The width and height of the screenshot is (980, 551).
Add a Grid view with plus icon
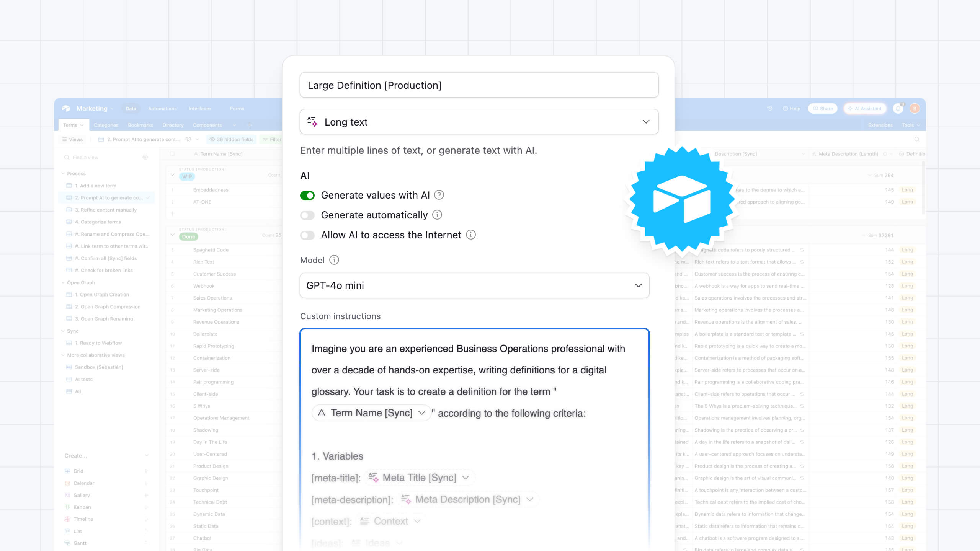[146, 471]
